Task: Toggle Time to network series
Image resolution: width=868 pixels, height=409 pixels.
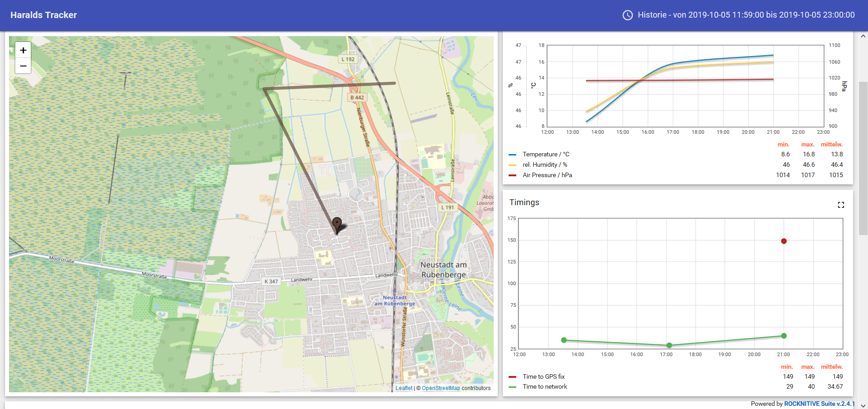Action: coord(545,386)
